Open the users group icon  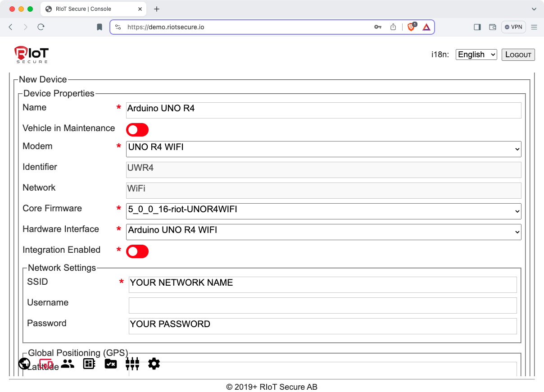[68, 364]
